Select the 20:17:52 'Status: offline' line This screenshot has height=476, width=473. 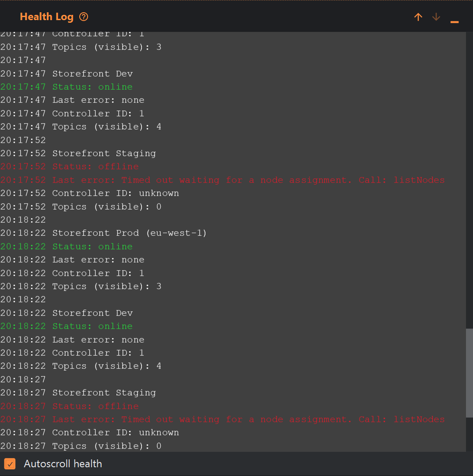tap(69, 167)
